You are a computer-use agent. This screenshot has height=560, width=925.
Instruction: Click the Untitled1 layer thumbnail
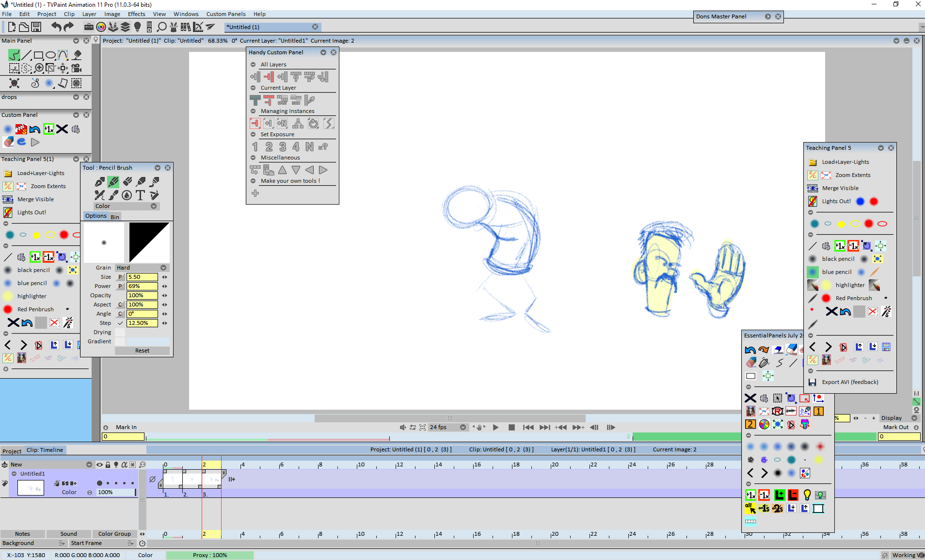[31, 488]
